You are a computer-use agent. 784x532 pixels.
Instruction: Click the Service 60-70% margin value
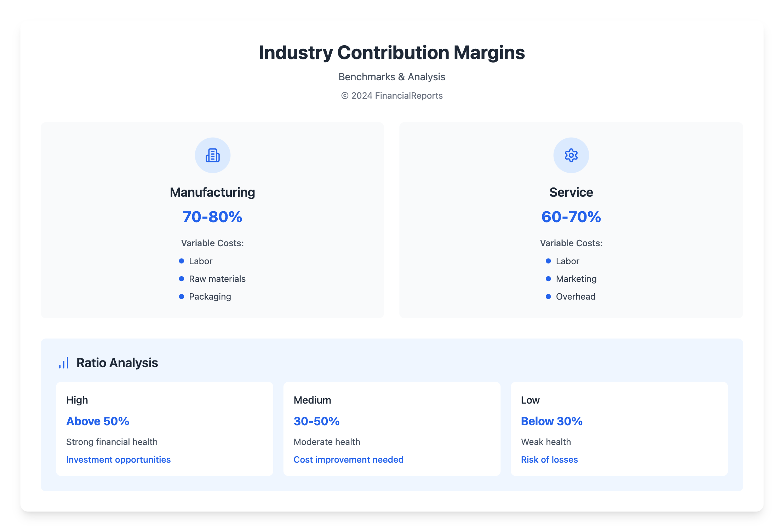point(571,217)
